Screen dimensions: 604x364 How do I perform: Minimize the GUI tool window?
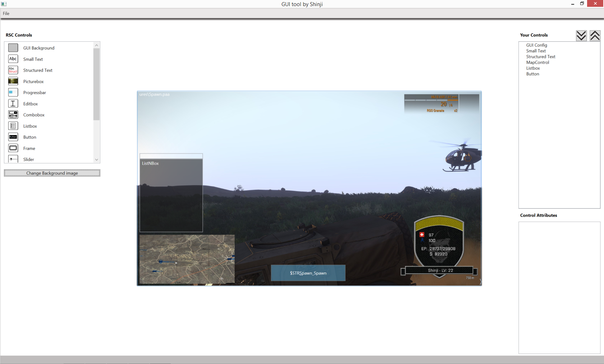(572, 4)
